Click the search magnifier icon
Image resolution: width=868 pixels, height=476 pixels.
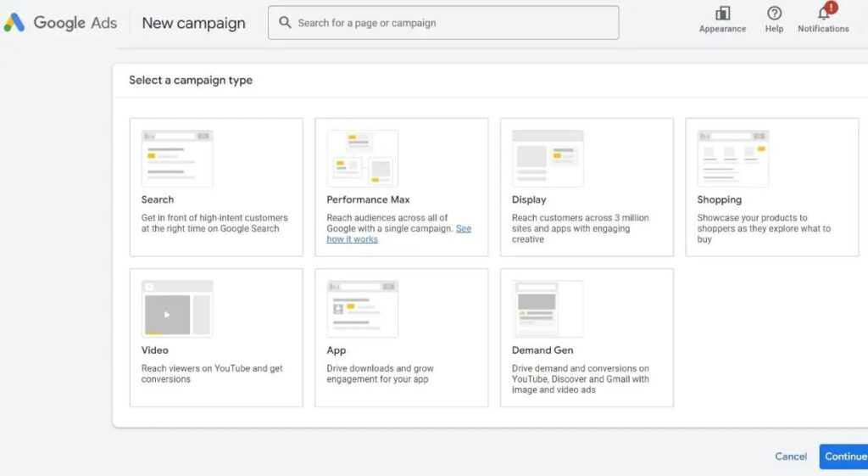[x=285, y=23]
